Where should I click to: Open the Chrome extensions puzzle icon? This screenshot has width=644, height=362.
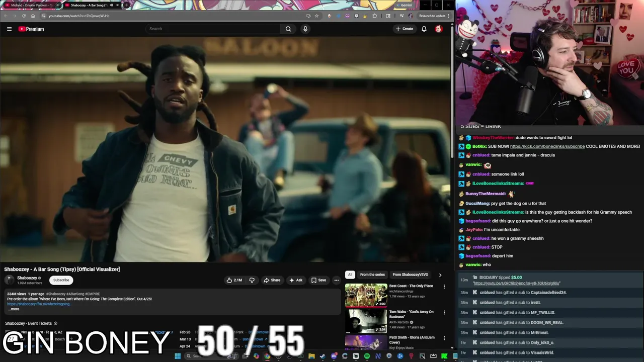click(374, 16)
